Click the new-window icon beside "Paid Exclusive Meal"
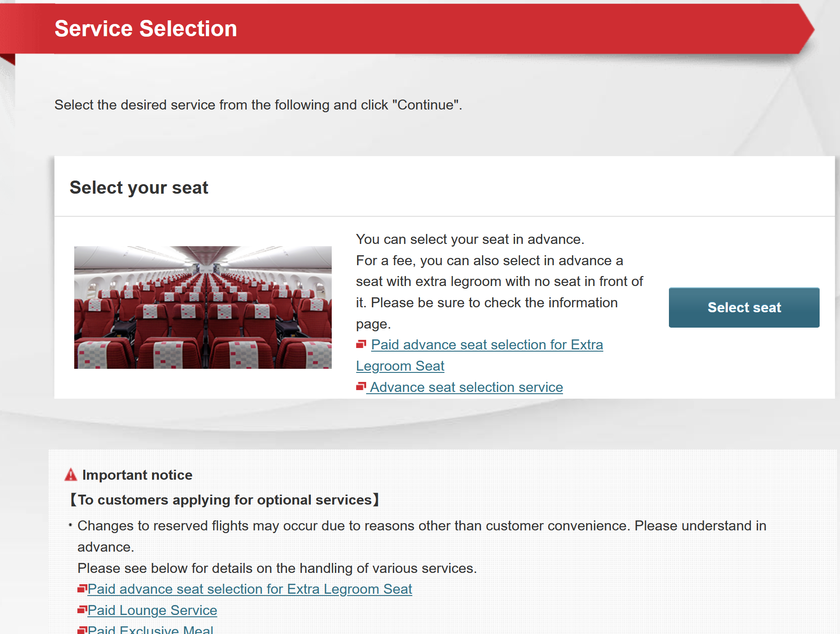This screenshot has width=840, height=634. [83, 629]
